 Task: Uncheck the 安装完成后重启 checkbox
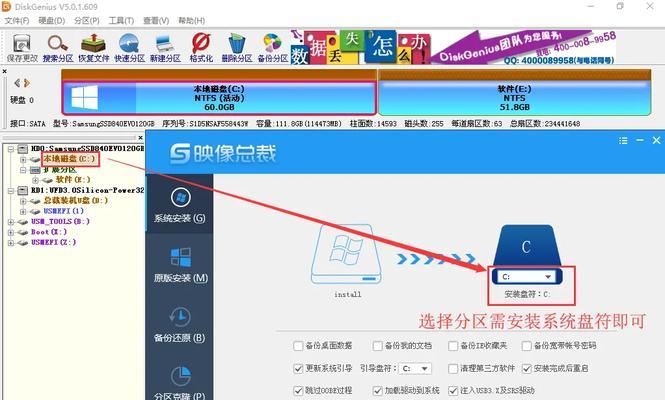coord(526,368)
